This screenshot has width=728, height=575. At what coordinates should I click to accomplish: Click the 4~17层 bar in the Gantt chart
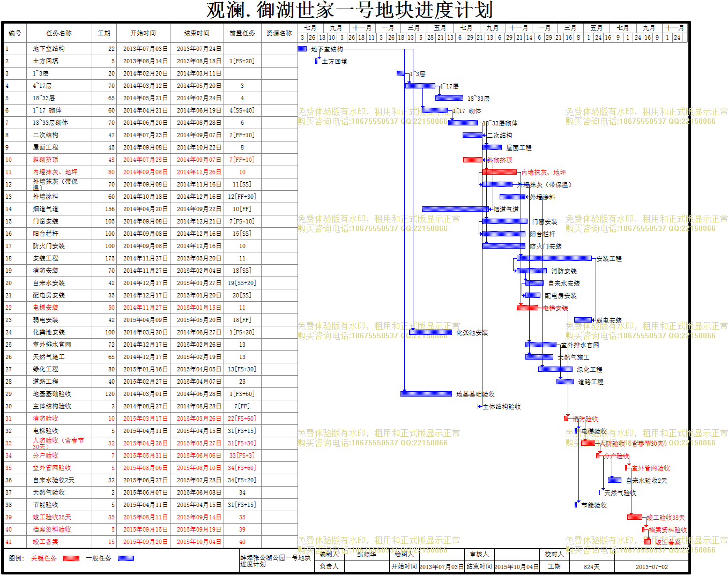420,86
